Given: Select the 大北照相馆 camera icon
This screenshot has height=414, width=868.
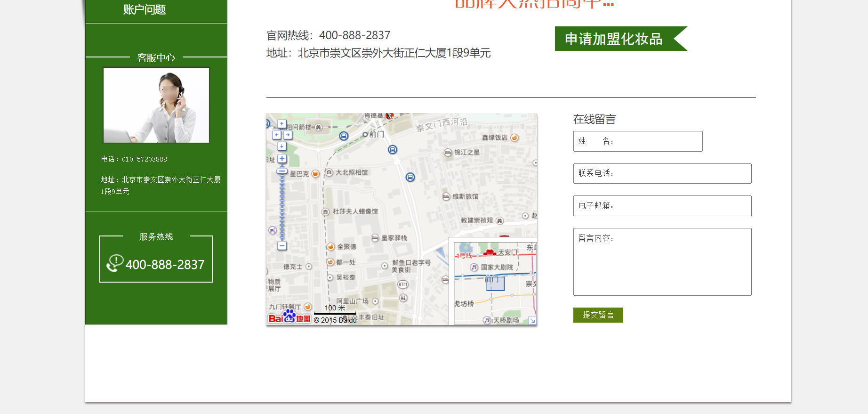Looking at the screenshot, I should click(x=330, y=172).
